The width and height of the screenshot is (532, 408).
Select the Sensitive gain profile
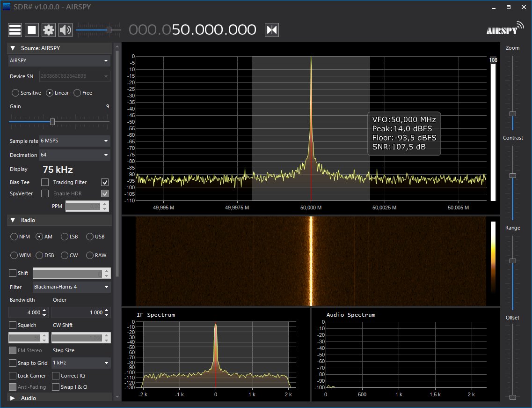pos(15,93)
